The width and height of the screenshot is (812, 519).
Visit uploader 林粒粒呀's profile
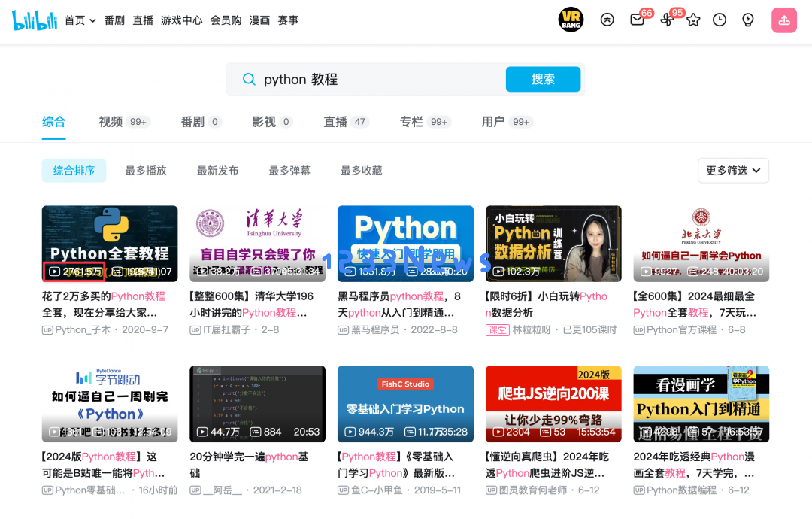coord(532,330)
